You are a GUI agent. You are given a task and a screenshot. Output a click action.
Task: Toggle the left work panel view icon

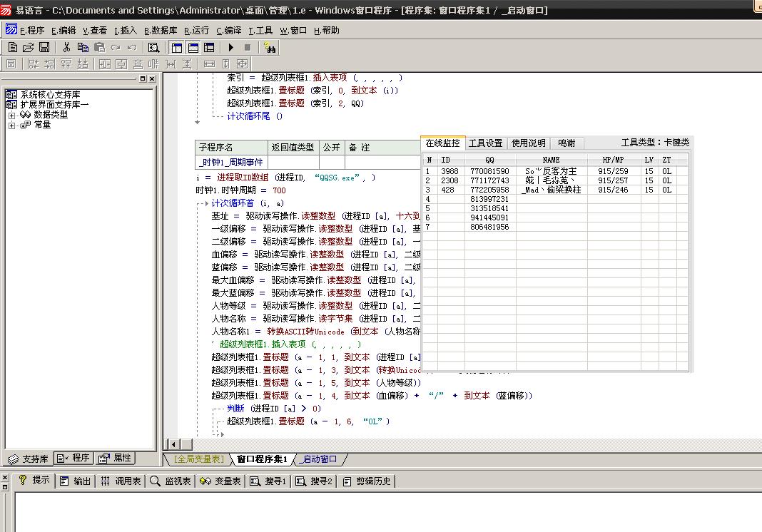pos(177,47)
